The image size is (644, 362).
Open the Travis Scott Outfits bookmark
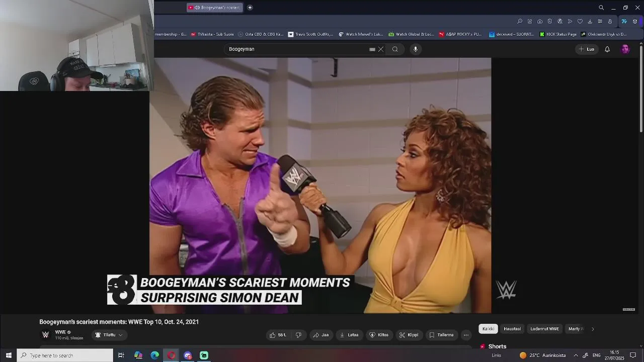tap(310, 34)
